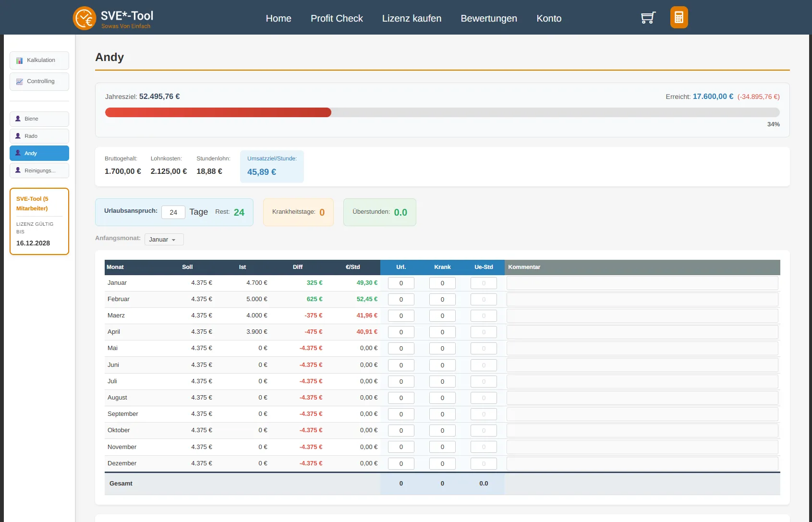This screenshot has width=812, height=522.
Task: Click the Maerz Kommentar text field
Action: coord(642,316)
